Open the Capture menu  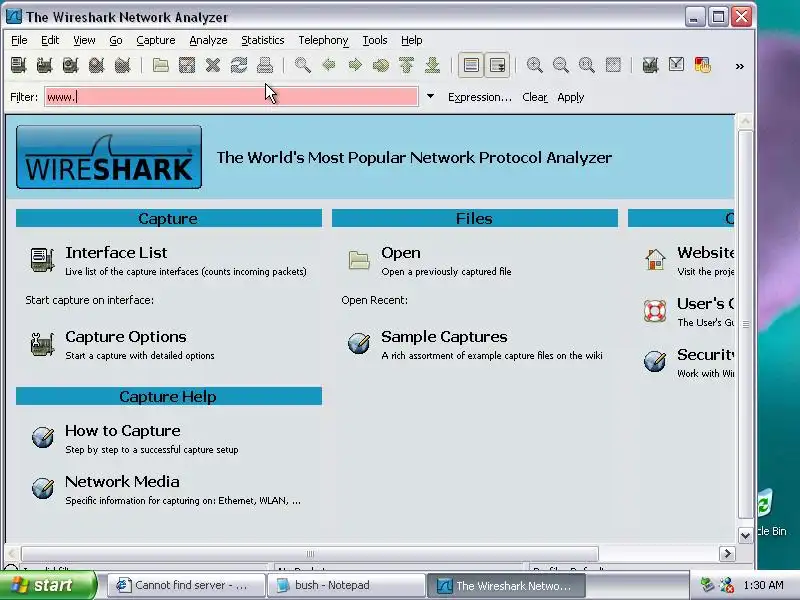(x=156, y=40)
